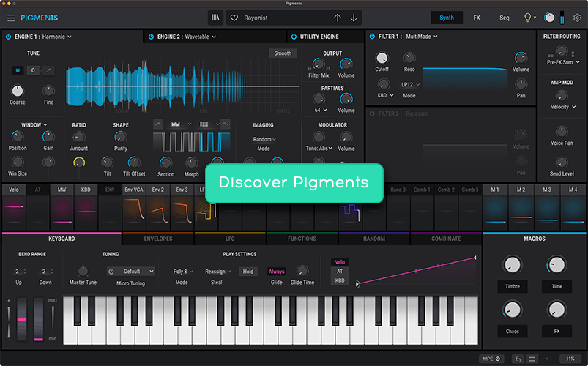Toggle Engine 1 power button
Screen dimensions: 588x366
[8, 37]
